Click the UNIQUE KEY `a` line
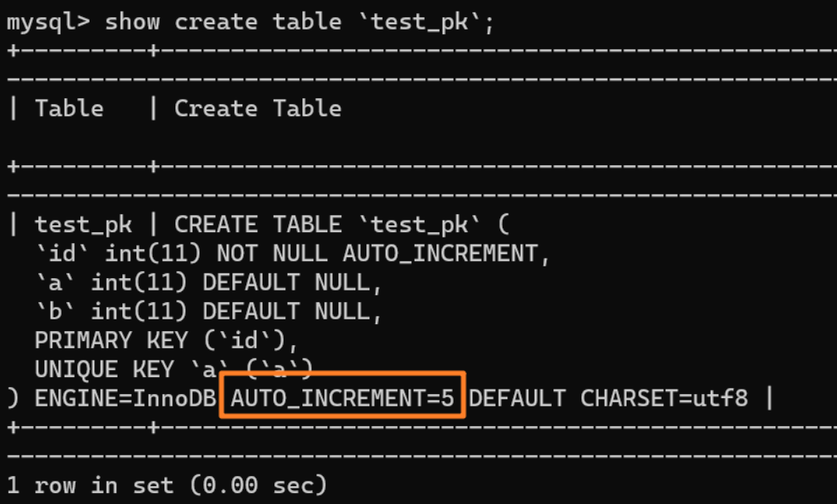Viewport: 837px width, 504px height. [173, 369]
